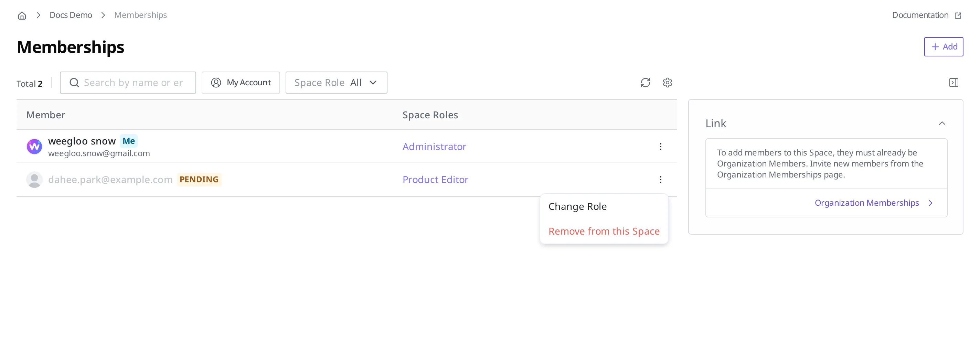Toggle more options for dahee.park row
Screen dimensions: 980x344
tap(660, 180)
